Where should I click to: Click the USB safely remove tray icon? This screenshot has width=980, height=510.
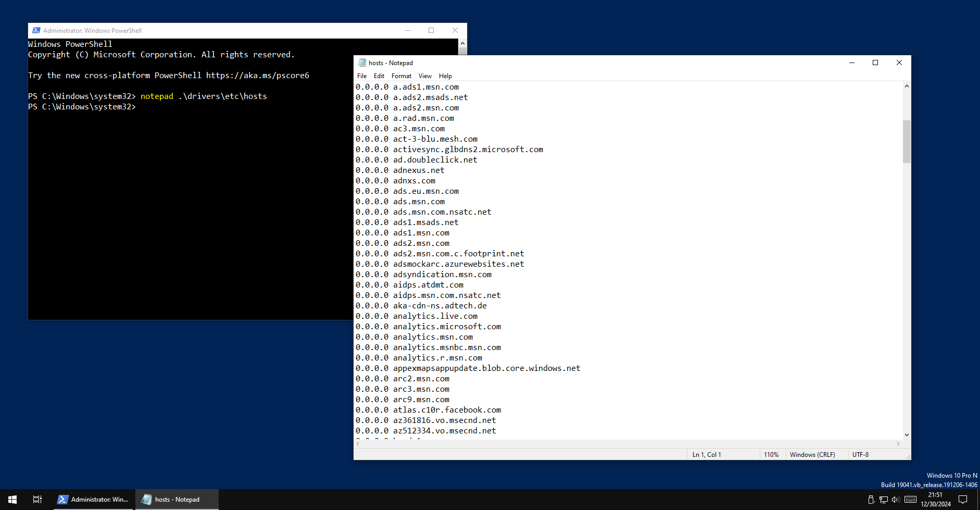pos(871,500)
